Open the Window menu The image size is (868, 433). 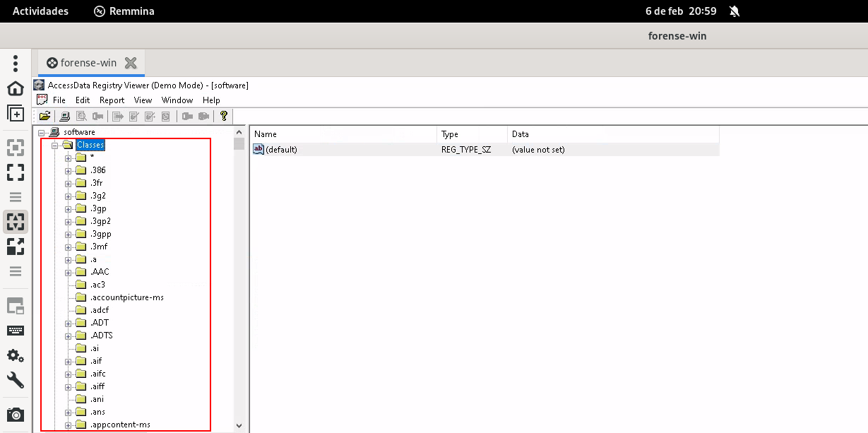pos(177,100)
